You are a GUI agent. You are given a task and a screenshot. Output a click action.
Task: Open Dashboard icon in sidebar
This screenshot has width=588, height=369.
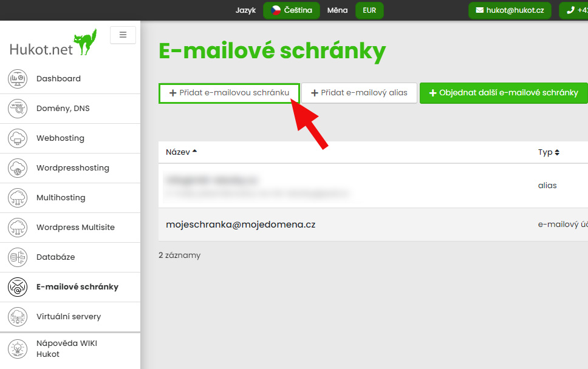(18, 79)
